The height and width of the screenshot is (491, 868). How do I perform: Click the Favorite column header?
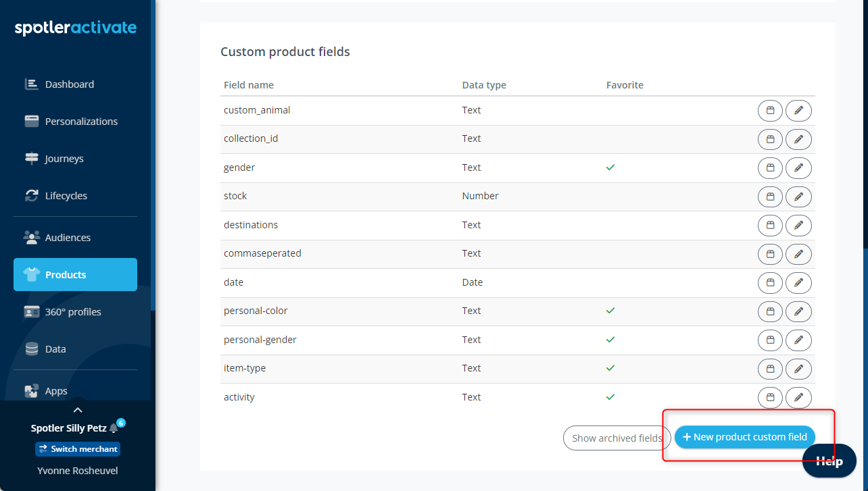coord(625,85)
